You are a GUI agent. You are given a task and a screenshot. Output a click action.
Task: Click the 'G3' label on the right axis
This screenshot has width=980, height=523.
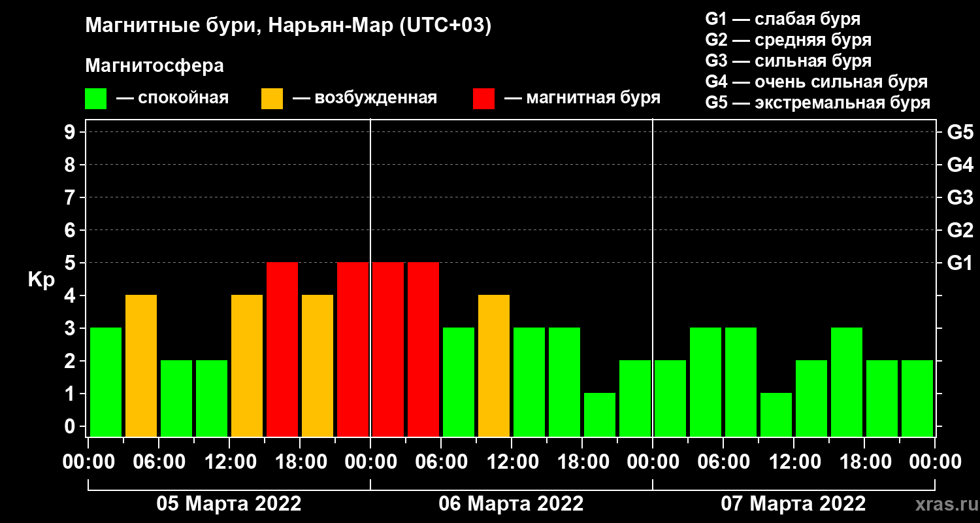(x=960, y=197)
